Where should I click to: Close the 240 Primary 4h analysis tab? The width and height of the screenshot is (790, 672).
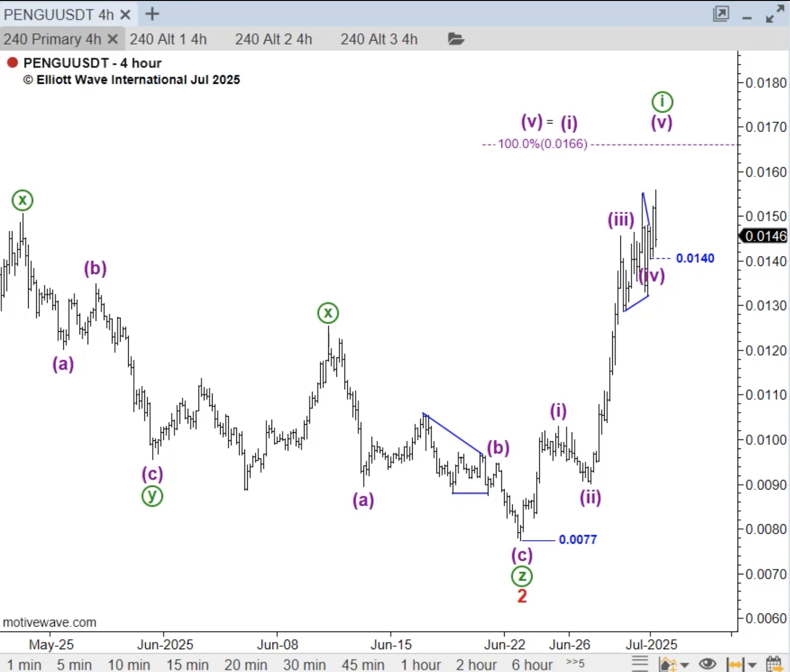[x=113, y=39]
